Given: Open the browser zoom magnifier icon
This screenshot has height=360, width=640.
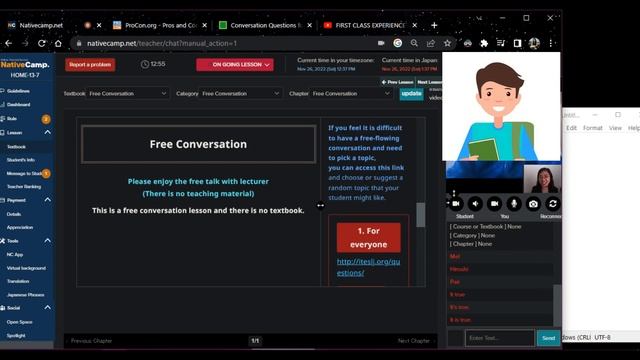Looking at the screenshot, I should 414,43.
